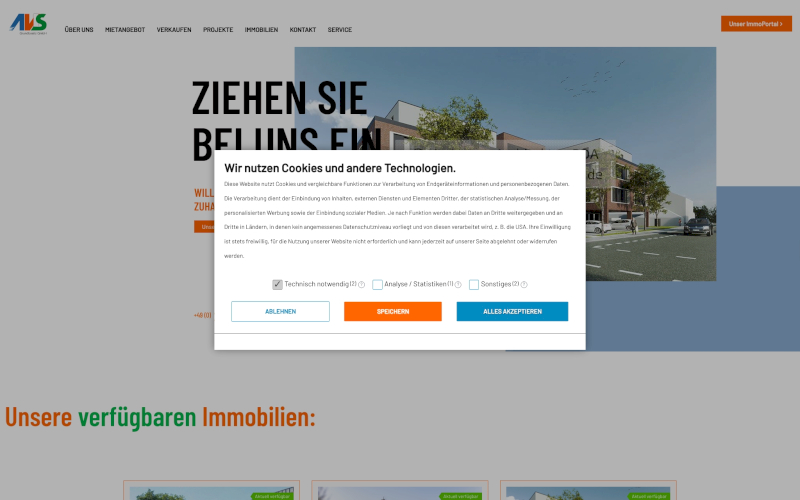Click the Alles akzeptieren button
Image resolution: width=800 pixels, height=500 pixels.
pyautogui.click(x=512, y=312)
